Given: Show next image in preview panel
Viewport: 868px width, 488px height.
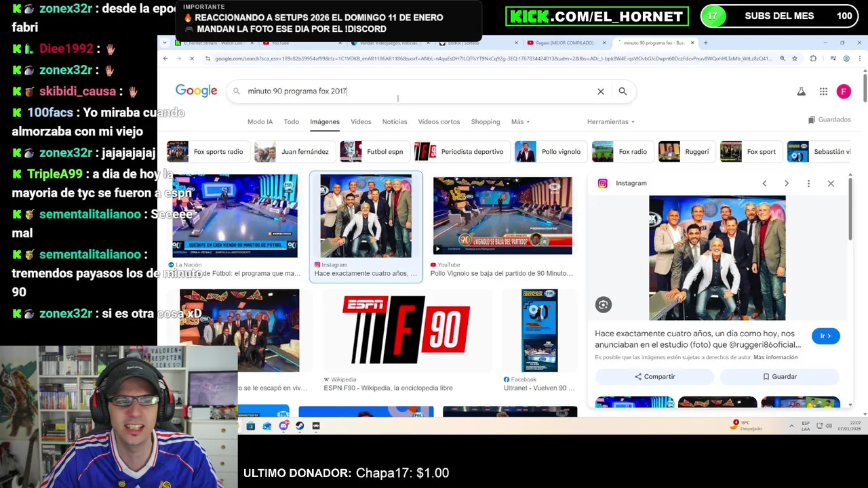Looking at the screenshot, I should click(787, 184).
